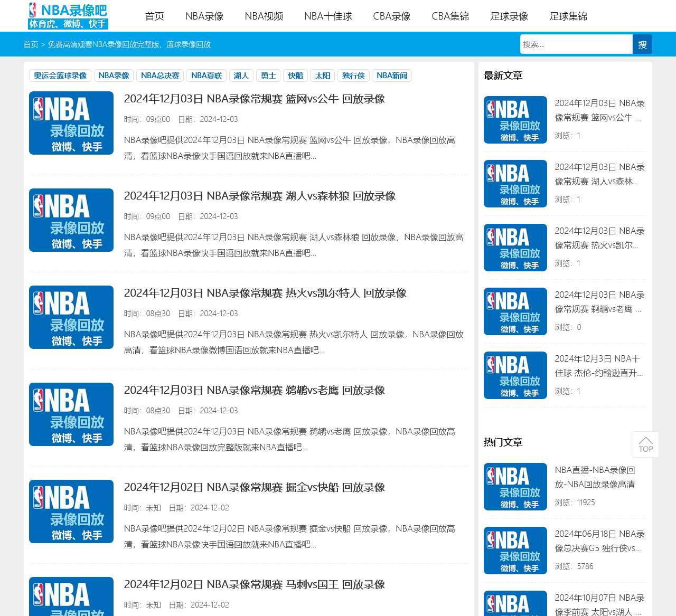Open popular article 季前赛 太阳vs湖人
The width and height of the screenshot is (676, 616).
(x=599, y=604)
